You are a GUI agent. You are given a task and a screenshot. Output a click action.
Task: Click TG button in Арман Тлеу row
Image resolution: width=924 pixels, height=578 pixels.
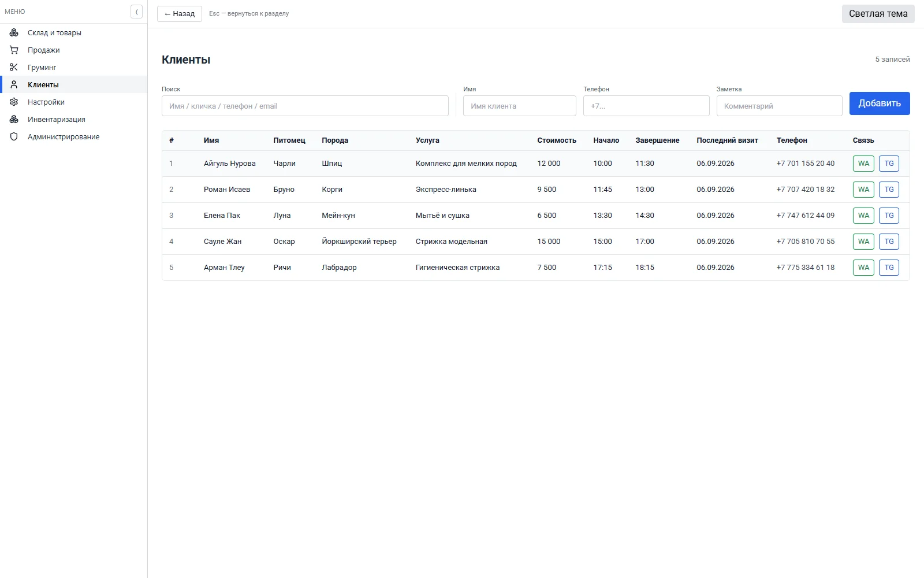889,268
